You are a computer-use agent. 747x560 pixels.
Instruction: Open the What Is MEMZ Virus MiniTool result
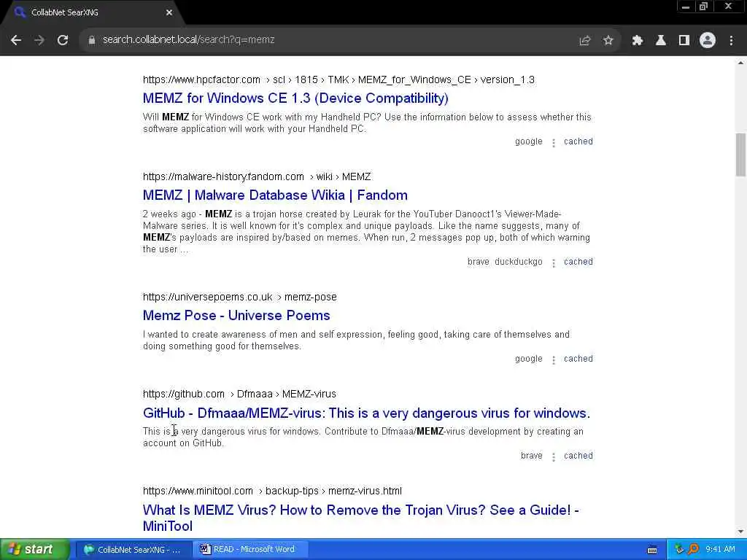pos(360,518)
